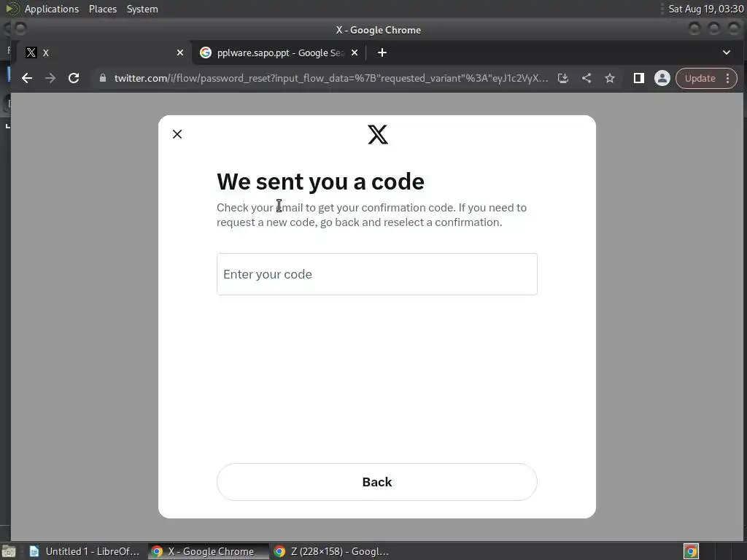Switch to Untitled 1 - LibreOffice in taskbar
Image resolution: width=747 pixels, height=560 pixels.
[x=85, y=551]
